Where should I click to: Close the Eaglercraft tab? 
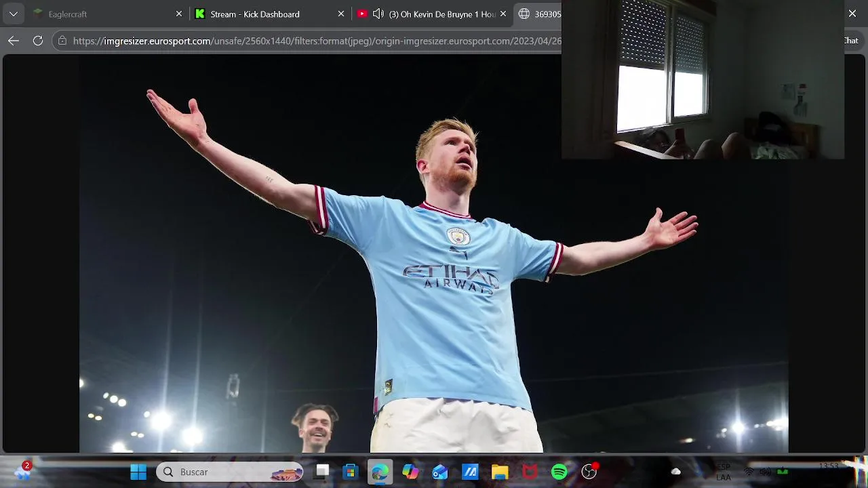point(179,14)
